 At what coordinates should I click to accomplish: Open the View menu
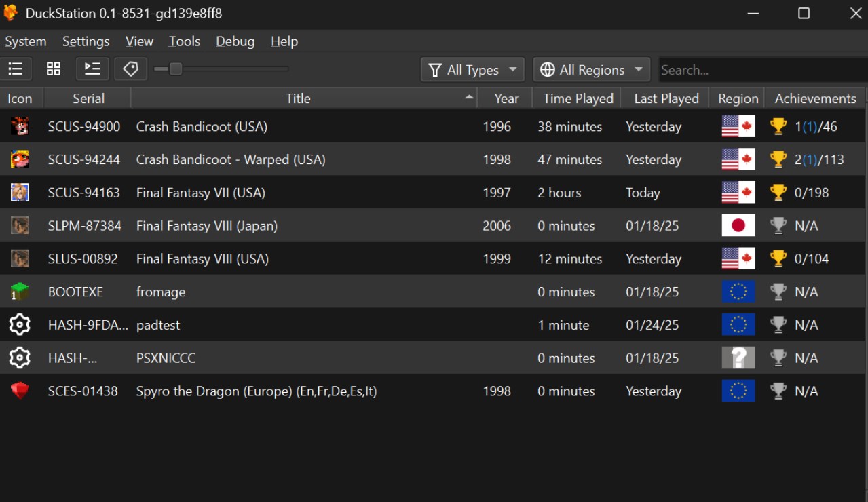(x=139, y=41)
